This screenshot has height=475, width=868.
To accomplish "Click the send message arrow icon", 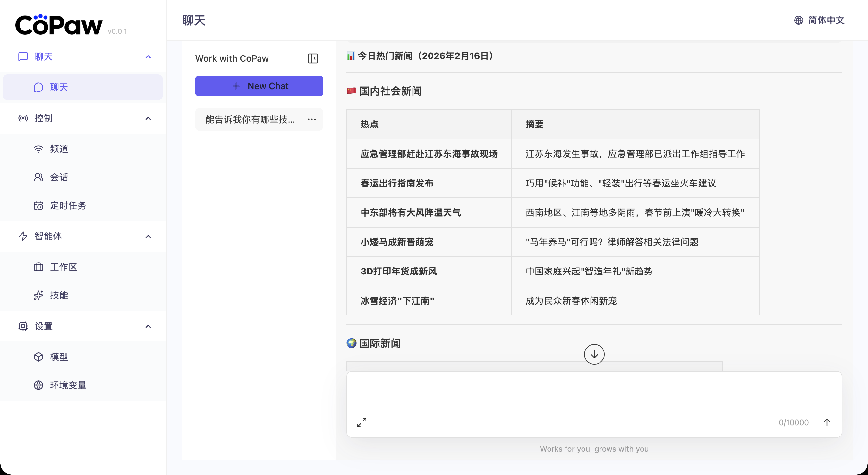I will [x=827, y=422].
